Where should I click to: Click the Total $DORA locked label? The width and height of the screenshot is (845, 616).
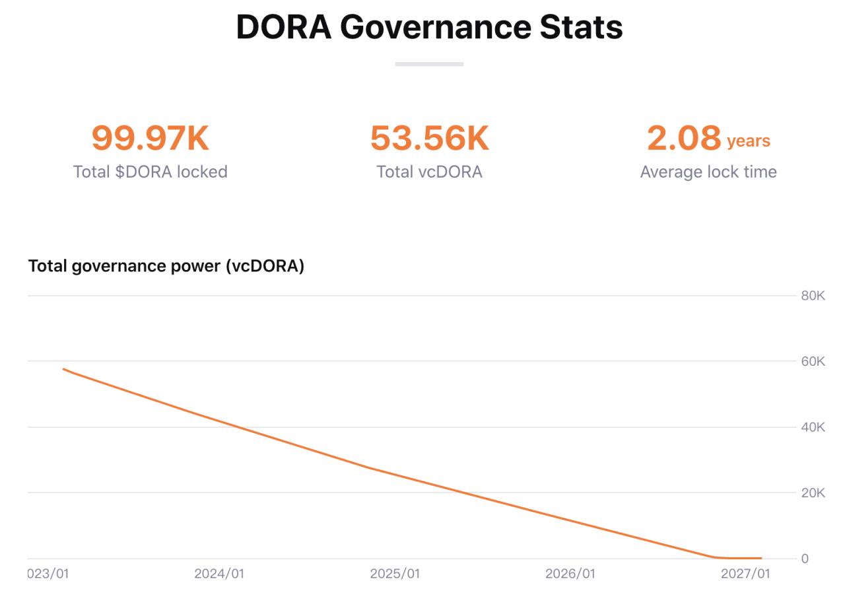[150, 172]
